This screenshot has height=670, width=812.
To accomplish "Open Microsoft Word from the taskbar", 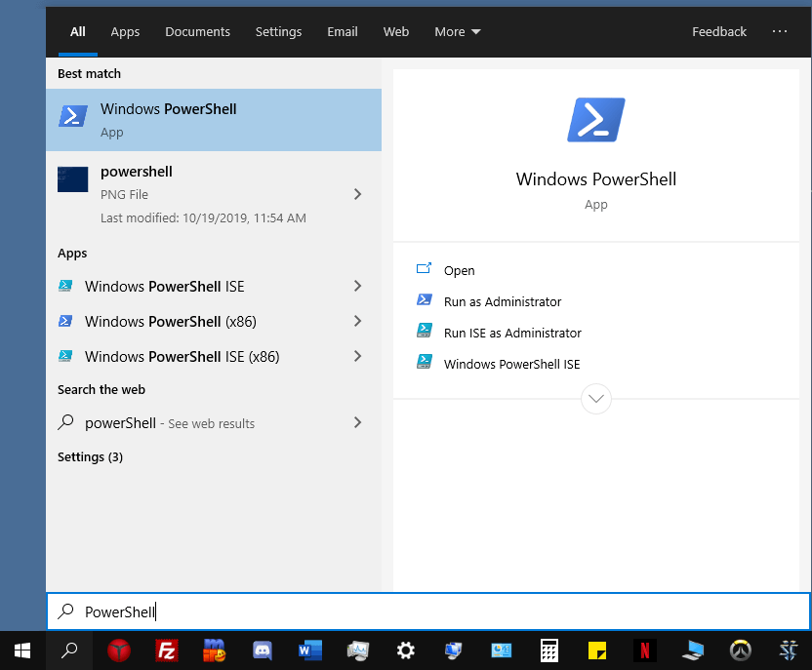I will 309,650.
